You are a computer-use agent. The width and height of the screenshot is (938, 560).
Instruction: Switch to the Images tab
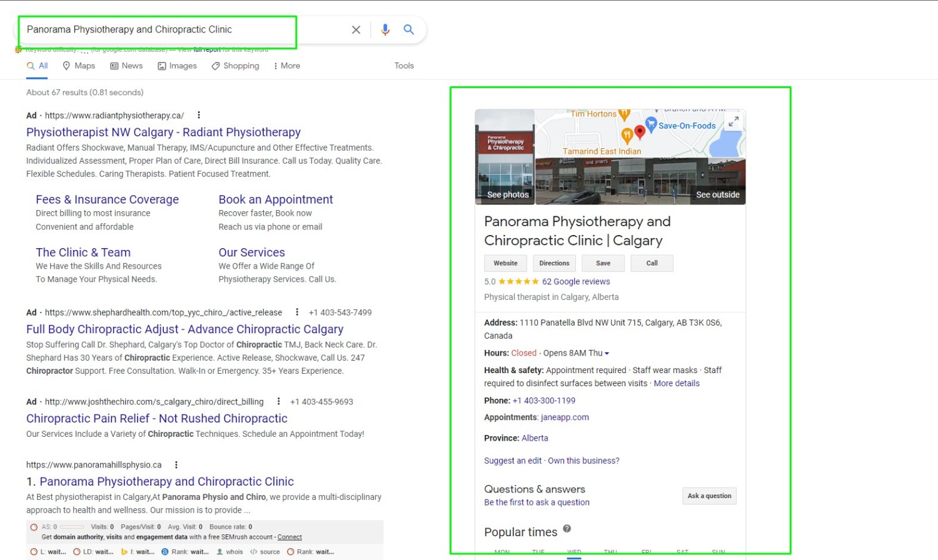[x=177, y=66]
